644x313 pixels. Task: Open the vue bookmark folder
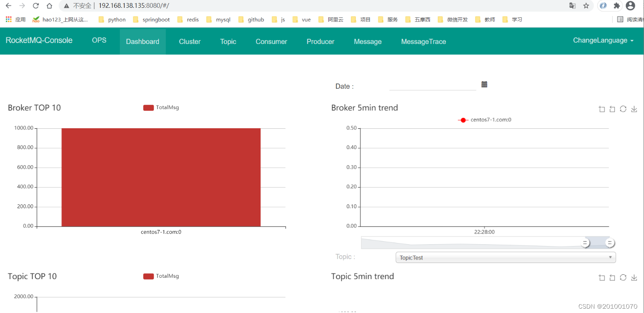[302, 20]
